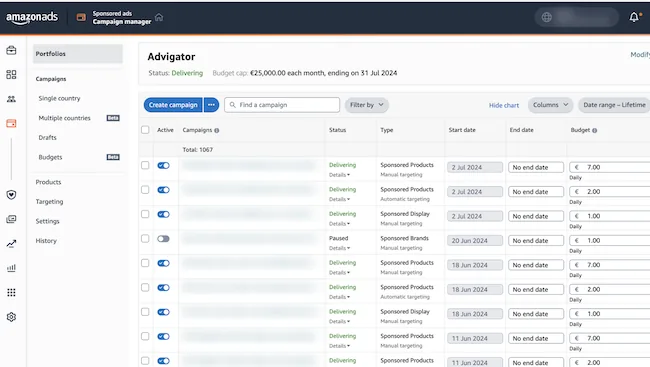Click the shield heart sidebar icon

coord(12,194)
